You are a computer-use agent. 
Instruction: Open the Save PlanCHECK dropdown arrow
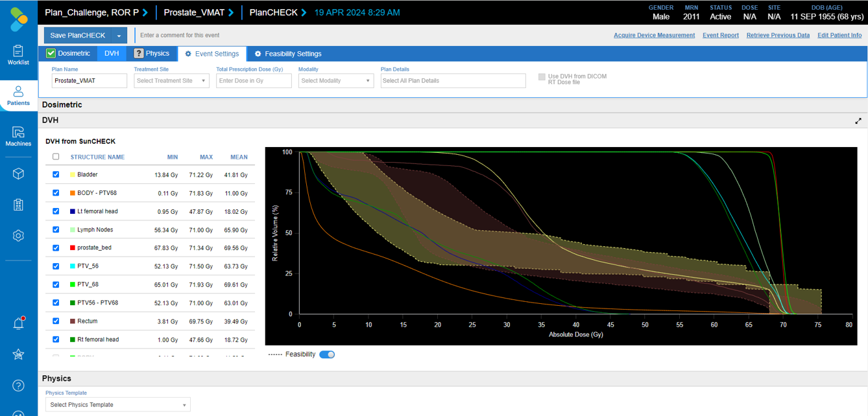click(x=119, y=36)
